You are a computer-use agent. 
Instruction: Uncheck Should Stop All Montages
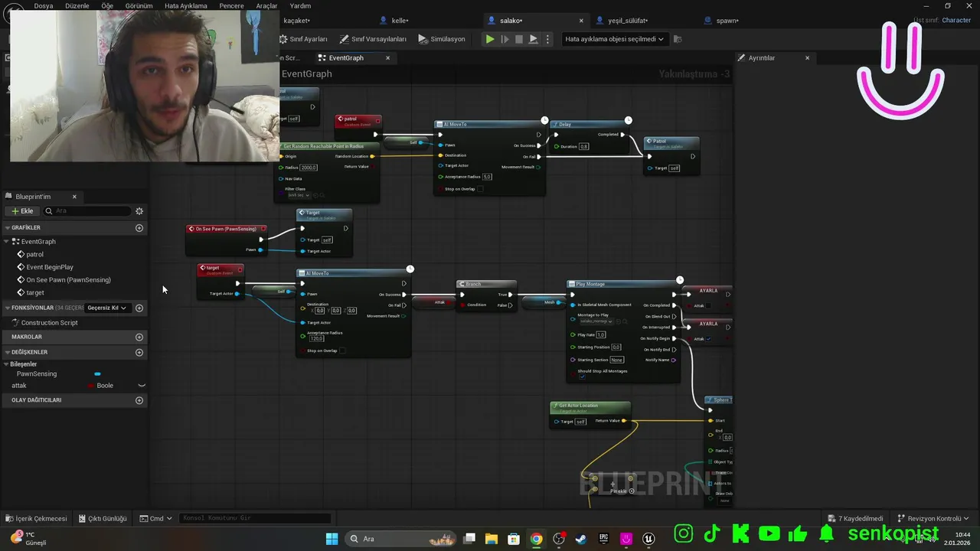pyautogui.click(x=582, y=377)
